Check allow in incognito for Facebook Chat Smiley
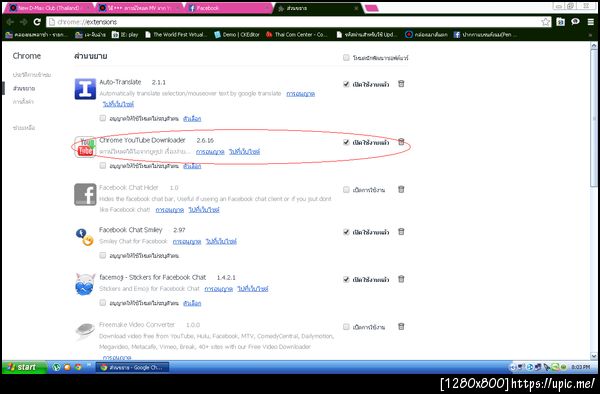The height and width of the screenshot is (394, 600). (x=103, y=255)
